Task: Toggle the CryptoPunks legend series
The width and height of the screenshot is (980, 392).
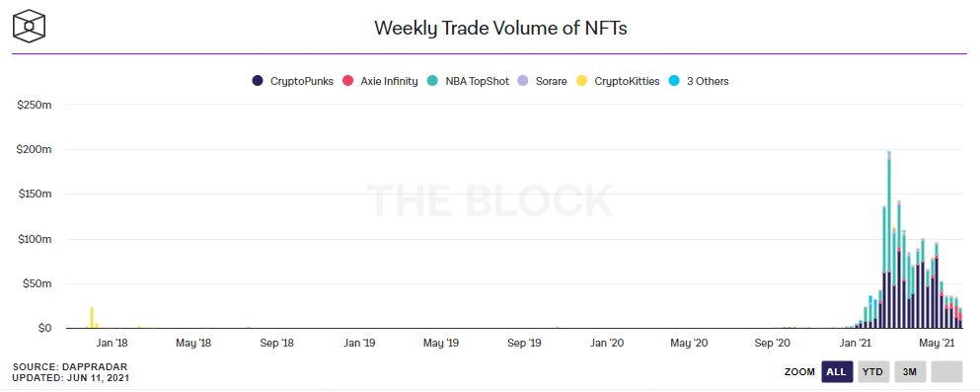Action: pos(292,81)
